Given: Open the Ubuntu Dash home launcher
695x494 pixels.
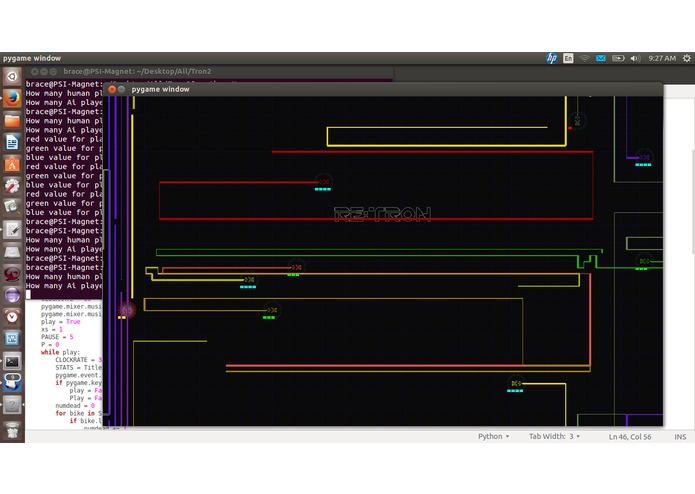Looking at the screenshot, I should pyautogui.click(x=12, y=77).
